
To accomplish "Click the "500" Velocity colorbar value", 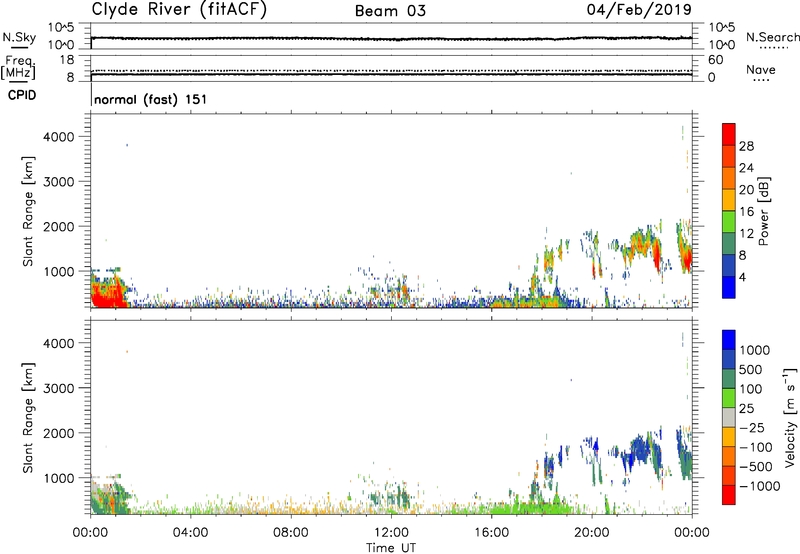I will [x=752, y=369].
